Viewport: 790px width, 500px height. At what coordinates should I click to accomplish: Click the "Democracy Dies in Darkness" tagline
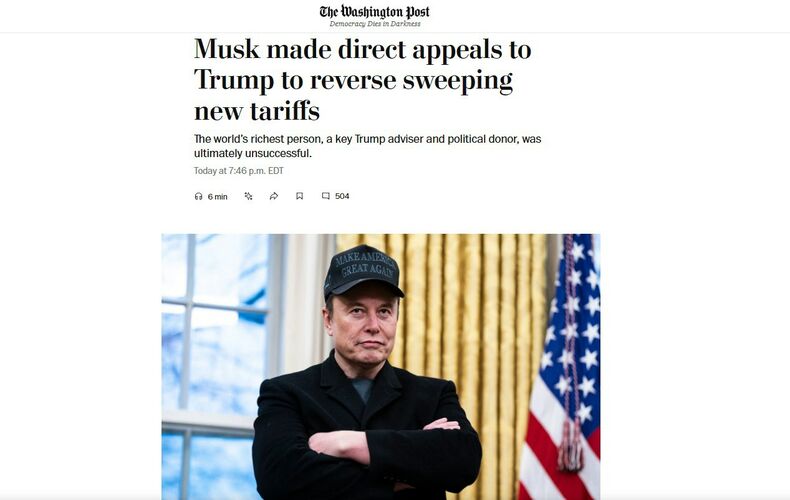(375, 24)
